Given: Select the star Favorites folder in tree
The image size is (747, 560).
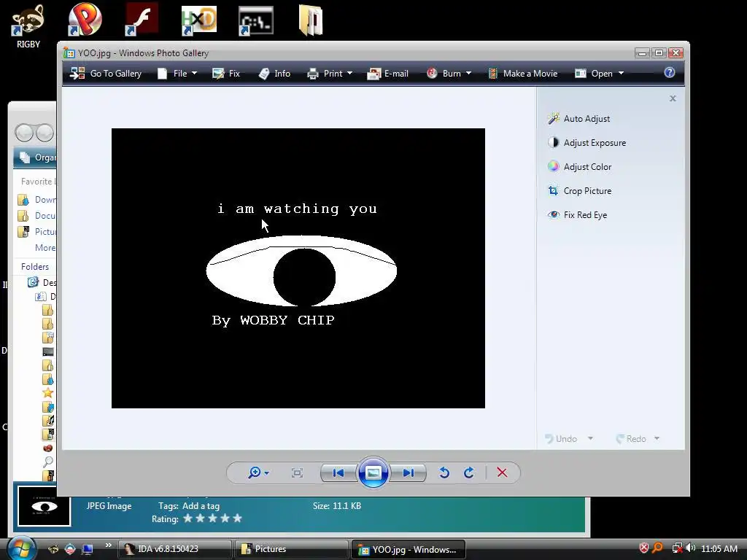Looking at the screenshot, I should (47, 393).
